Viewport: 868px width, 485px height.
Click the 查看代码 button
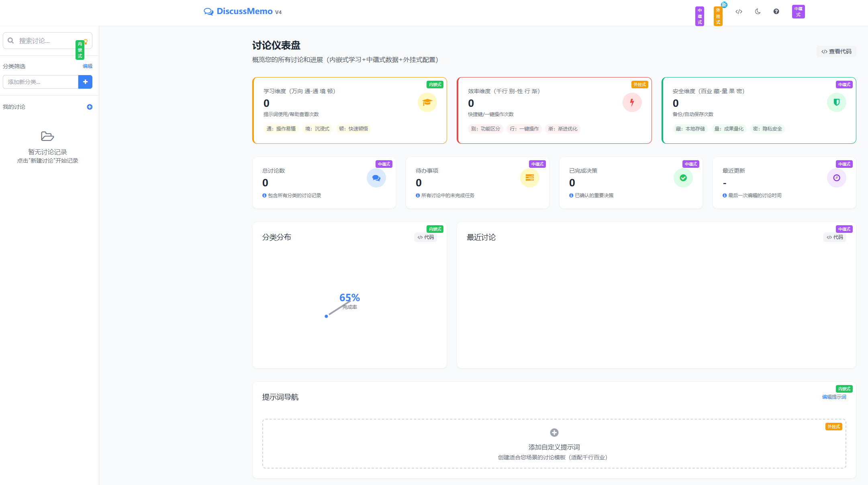[836, 51]
